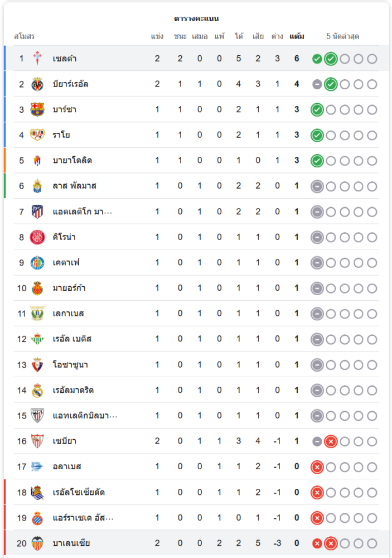The height and width of the screenshot is (558, 392).
Task: Click the Atletico Madrid club crest
Action: 37,211
